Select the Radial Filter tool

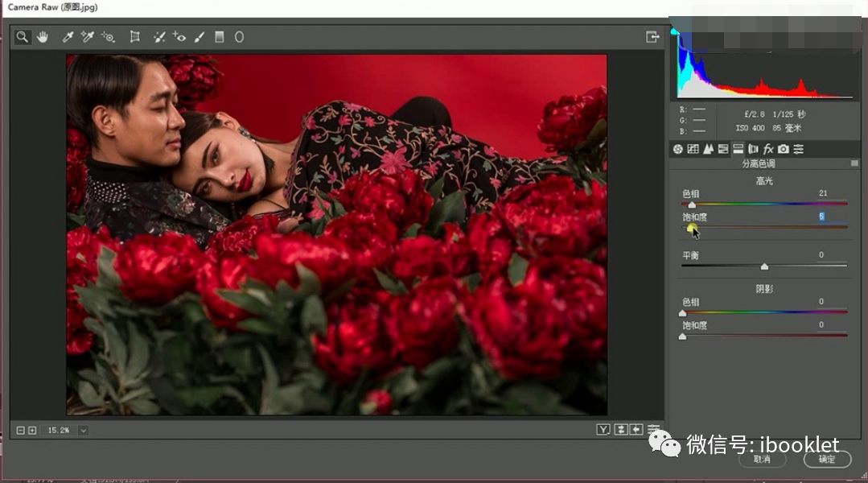pos(239,37)
